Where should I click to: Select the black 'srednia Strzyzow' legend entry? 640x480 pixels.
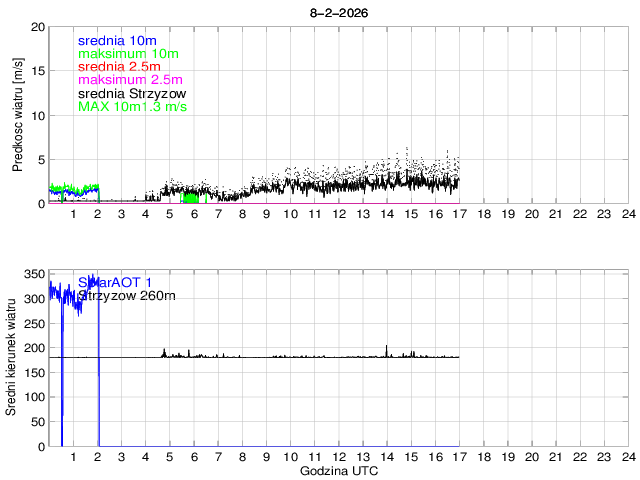click(x=132, y=93)
